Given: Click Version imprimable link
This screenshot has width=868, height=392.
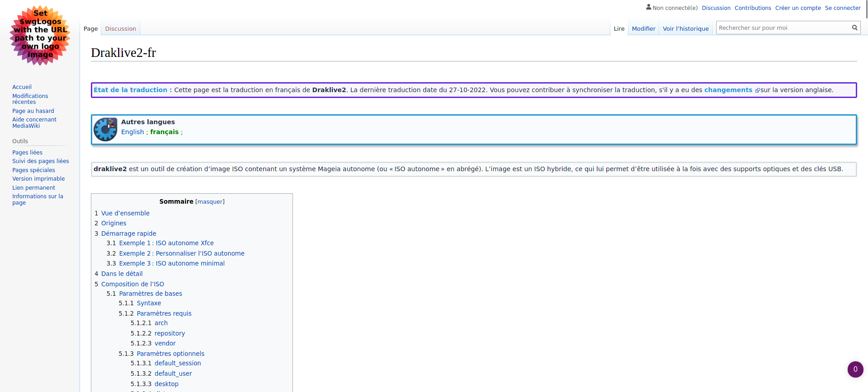Looking at the screenshot, I should pyautogui.click(x=38, y=179).
